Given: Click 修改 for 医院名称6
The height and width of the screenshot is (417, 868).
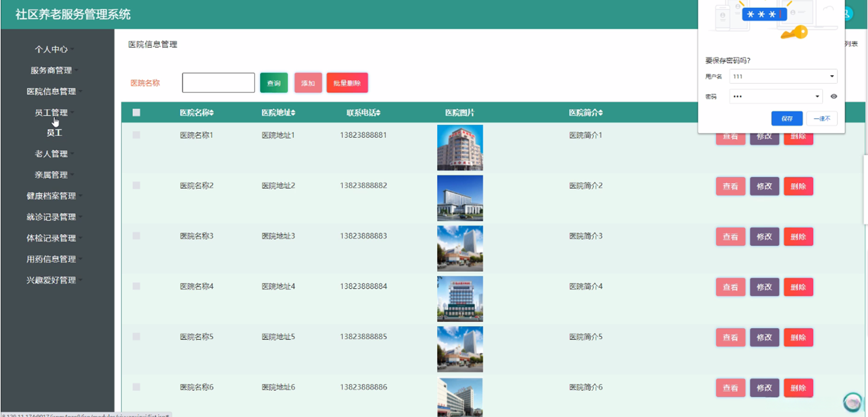Looking at the screenshot, I should [764, 388].
